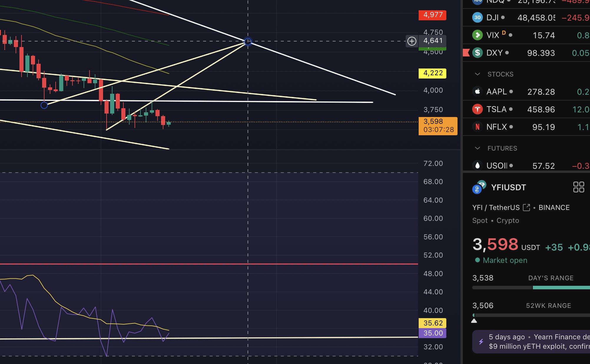Collapse the STOCKS watchlist section

(478, 74)
